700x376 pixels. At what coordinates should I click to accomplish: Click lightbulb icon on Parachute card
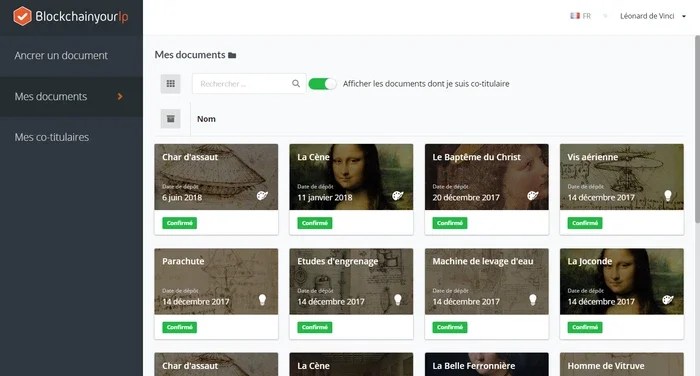pos(262,300)
